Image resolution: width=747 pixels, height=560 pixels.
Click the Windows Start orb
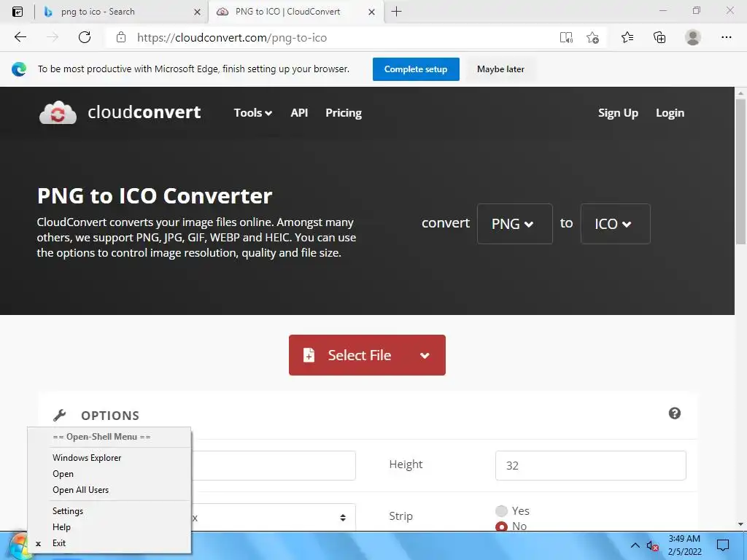(x=18, y=545)
